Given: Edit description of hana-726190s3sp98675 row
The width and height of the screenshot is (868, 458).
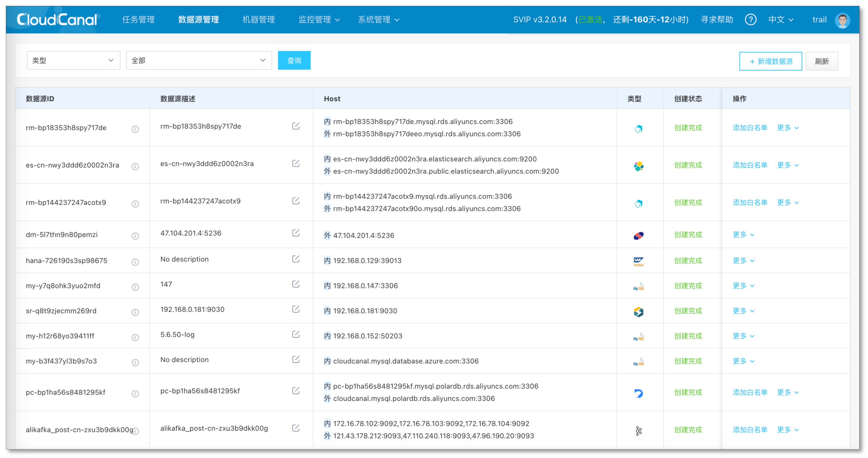Looking at the screenshot, I should 296,259.
